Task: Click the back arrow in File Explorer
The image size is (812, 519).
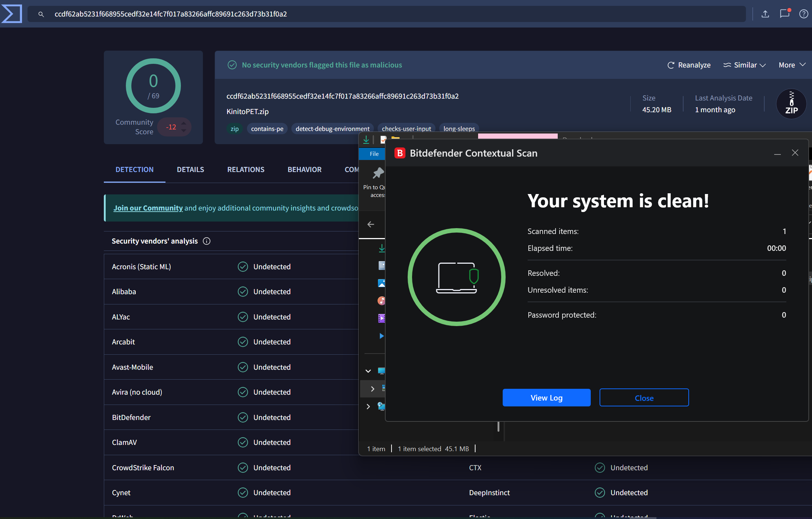Action: point(371,224)
